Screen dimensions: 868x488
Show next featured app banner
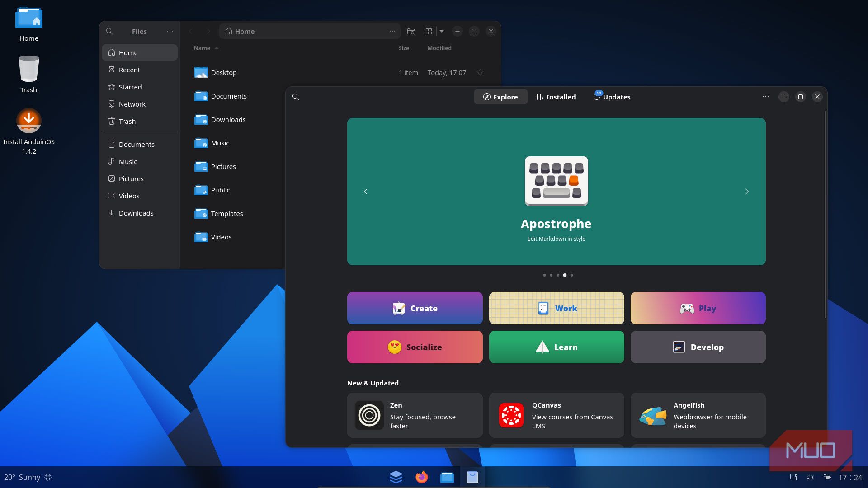(747, 192)
